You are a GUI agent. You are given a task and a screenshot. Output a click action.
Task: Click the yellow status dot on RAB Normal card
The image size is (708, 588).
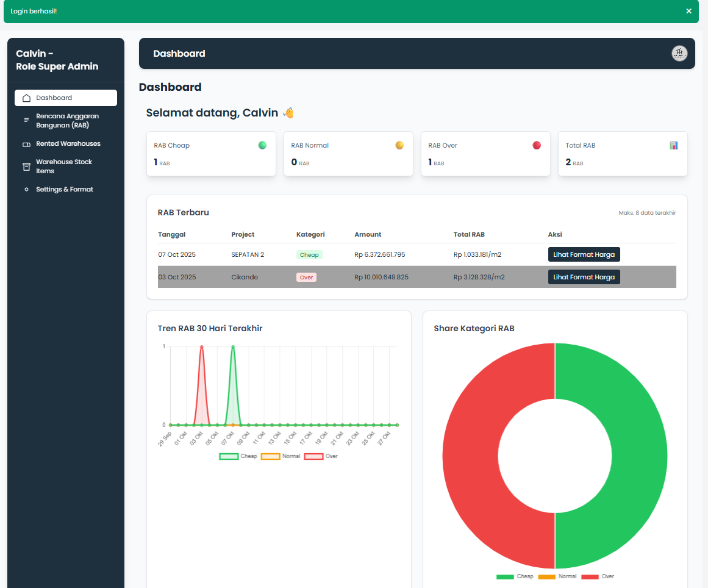[399, 145]
